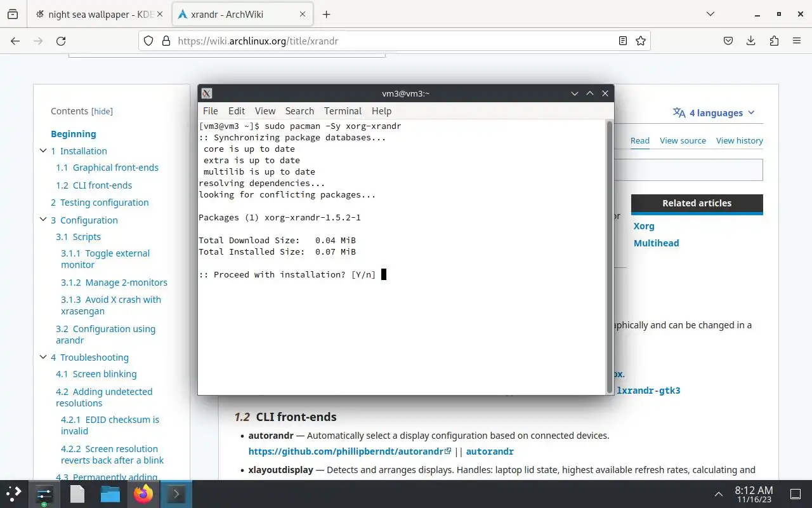Open 4.2.2 Screen resolution reverts entry

pos(112,455)
